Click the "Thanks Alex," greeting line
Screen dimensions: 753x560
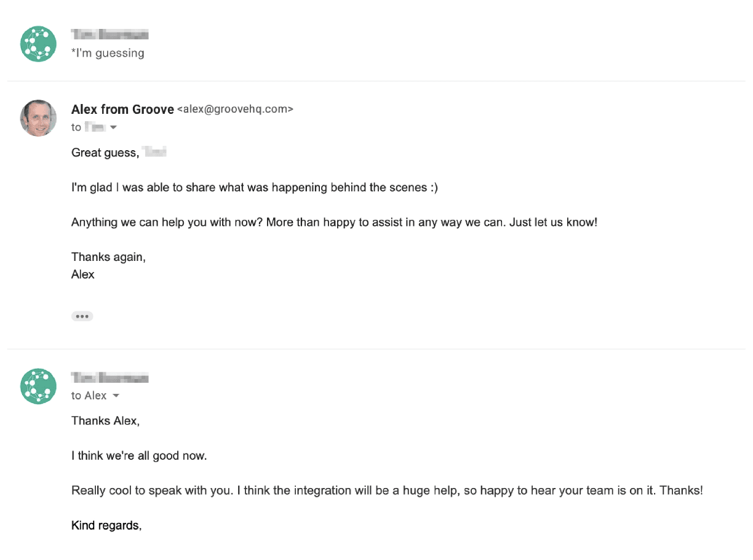point(105,421)
